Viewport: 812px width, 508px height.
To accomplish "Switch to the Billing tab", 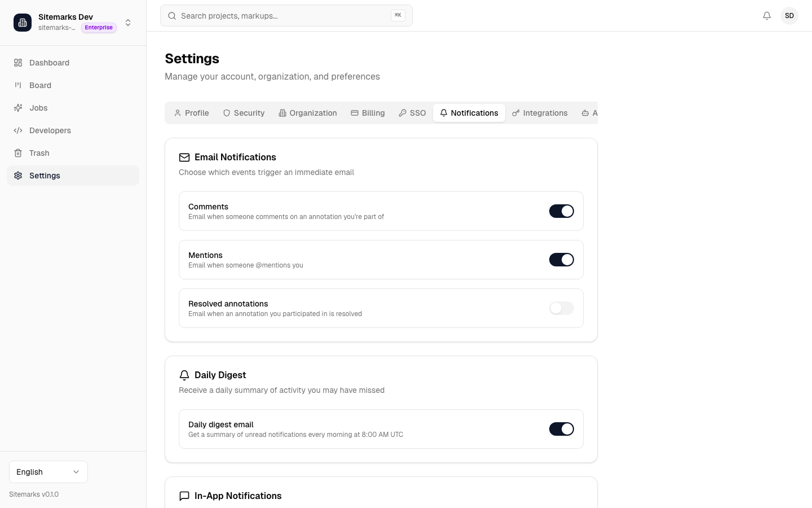I will click(368, 113).
